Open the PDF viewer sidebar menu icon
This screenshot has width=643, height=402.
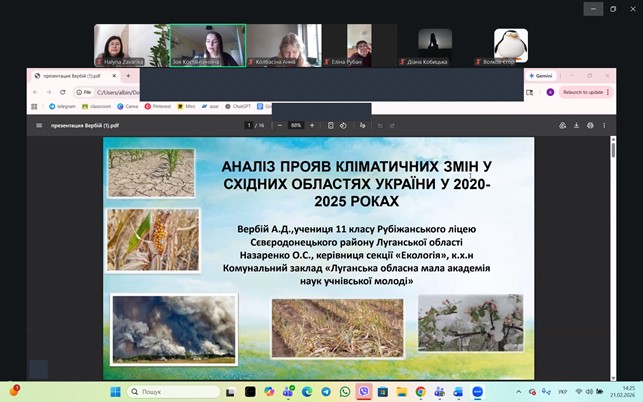[x=39, y=126]
